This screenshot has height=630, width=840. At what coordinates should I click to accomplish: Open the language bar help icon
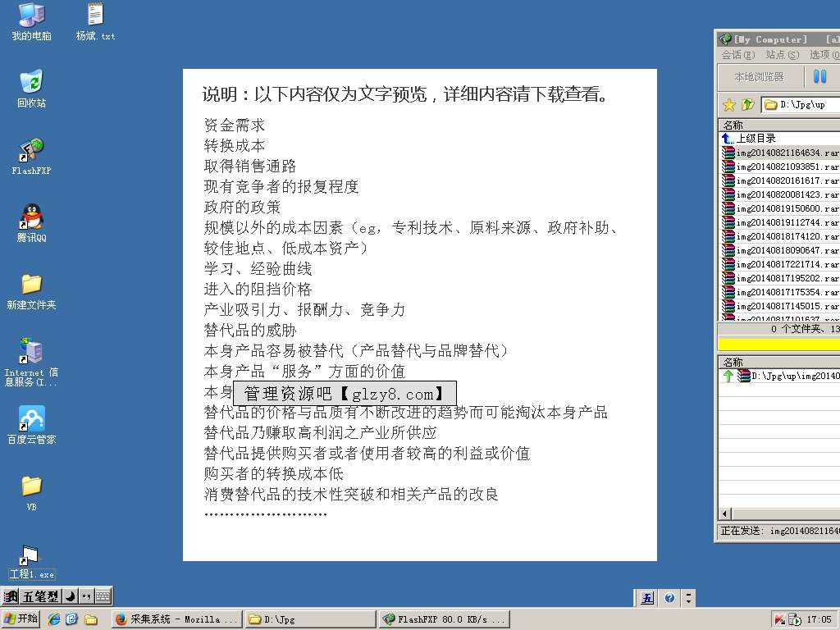tap(669, 598)
